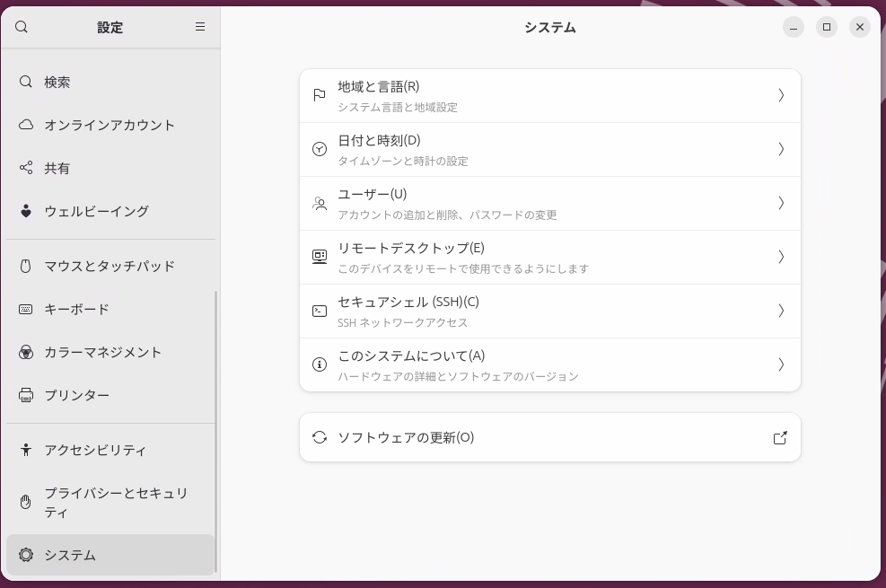The image size is (886, 588).
Task: Click the clock icon for 日付と時刻
Action: (320, 149)
